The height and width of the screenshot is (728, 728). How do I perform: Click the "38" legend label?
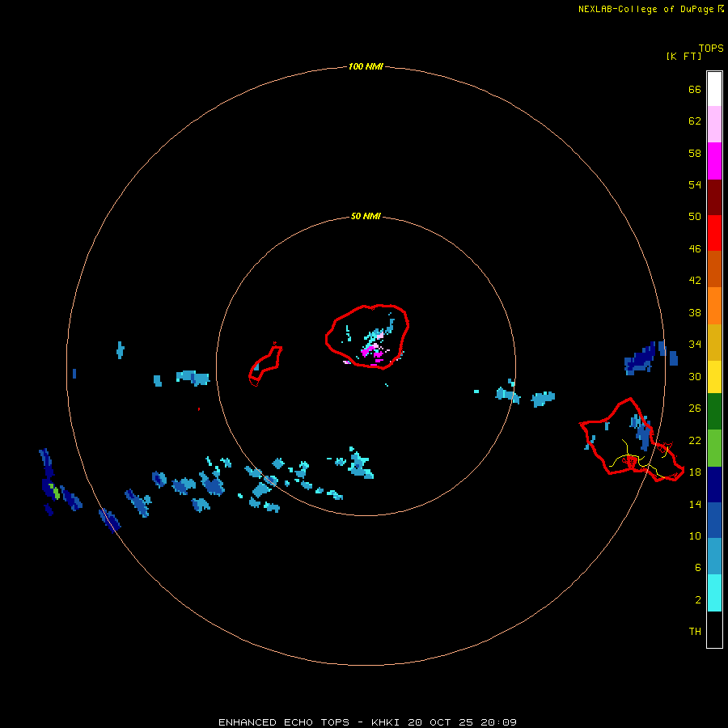695,312
